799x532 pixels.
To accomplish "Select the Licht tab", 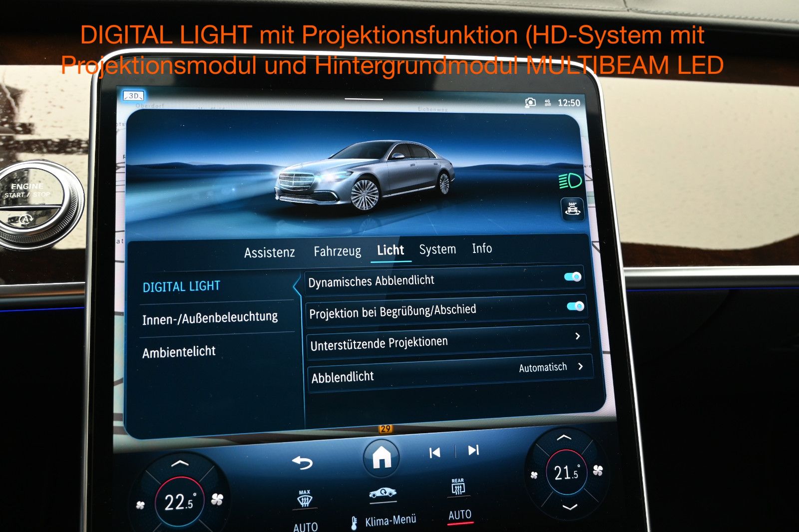I will 391,250.
